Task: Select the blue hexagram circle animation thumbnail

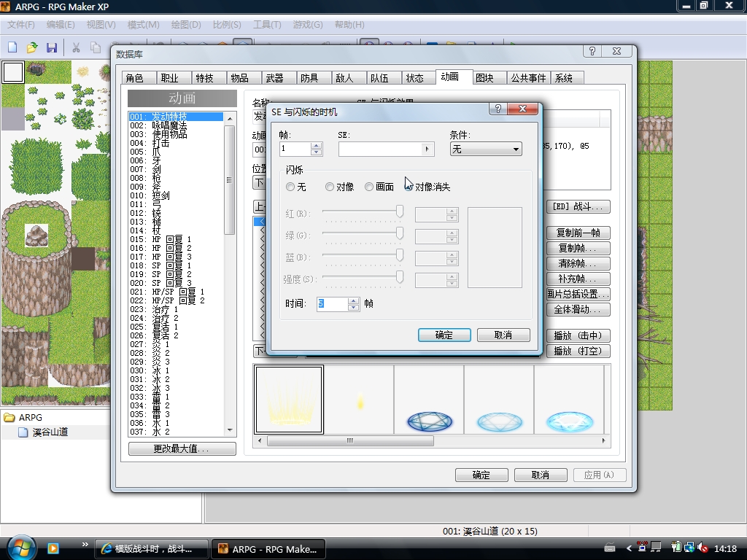Action: pos(429,400)
